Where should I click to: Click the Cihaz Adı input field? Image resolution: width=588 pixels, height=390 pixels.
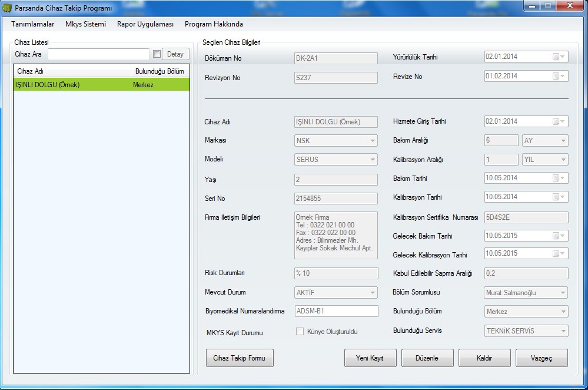tap(336, 122)
